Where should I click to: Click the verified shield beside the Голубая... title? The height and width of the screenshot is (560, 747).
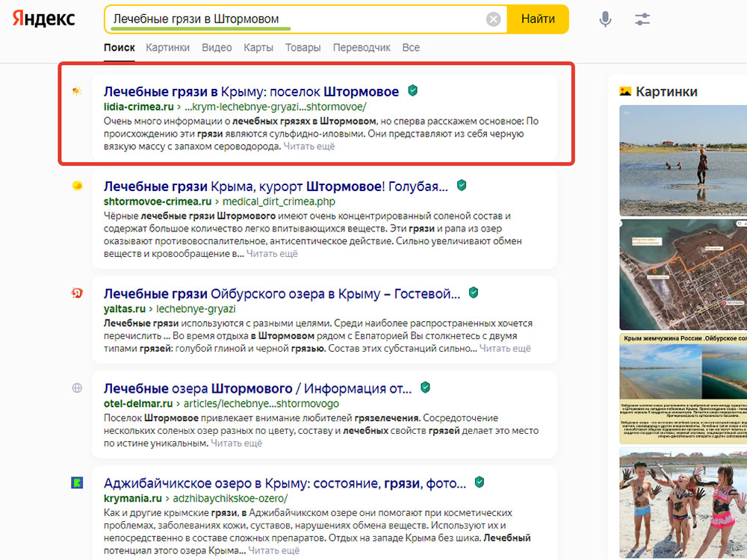point(461,185)
